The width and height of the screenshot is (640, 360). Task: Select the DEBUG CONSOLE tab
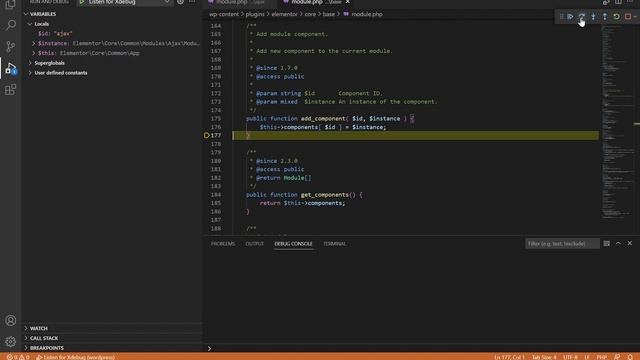tap(293, 244)
